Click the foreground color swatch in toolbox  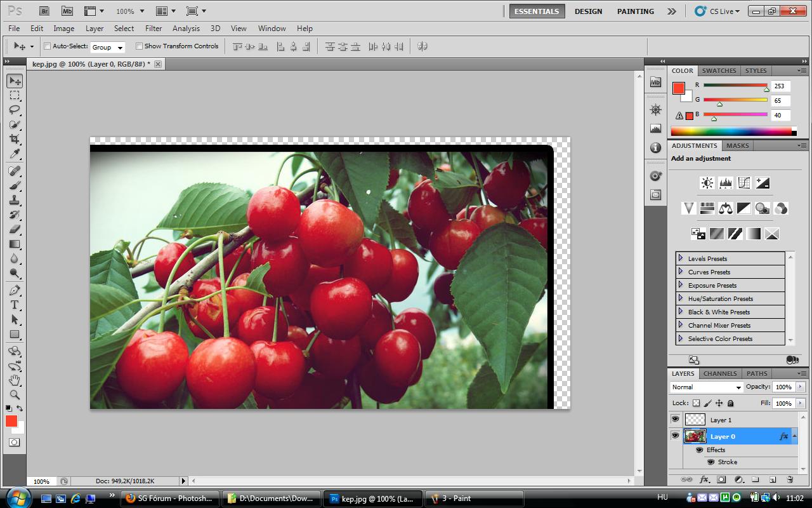point(11,420)
